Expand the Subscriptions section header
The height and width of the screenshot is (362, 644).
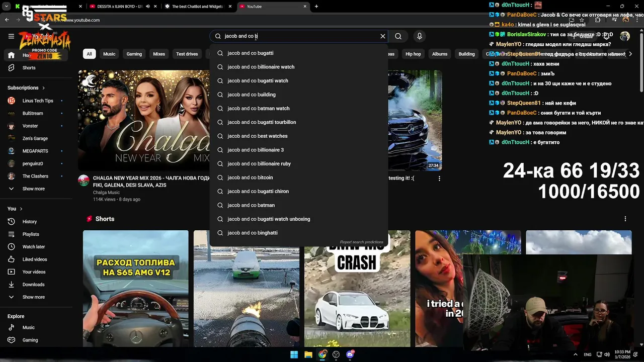pos(26,88)
